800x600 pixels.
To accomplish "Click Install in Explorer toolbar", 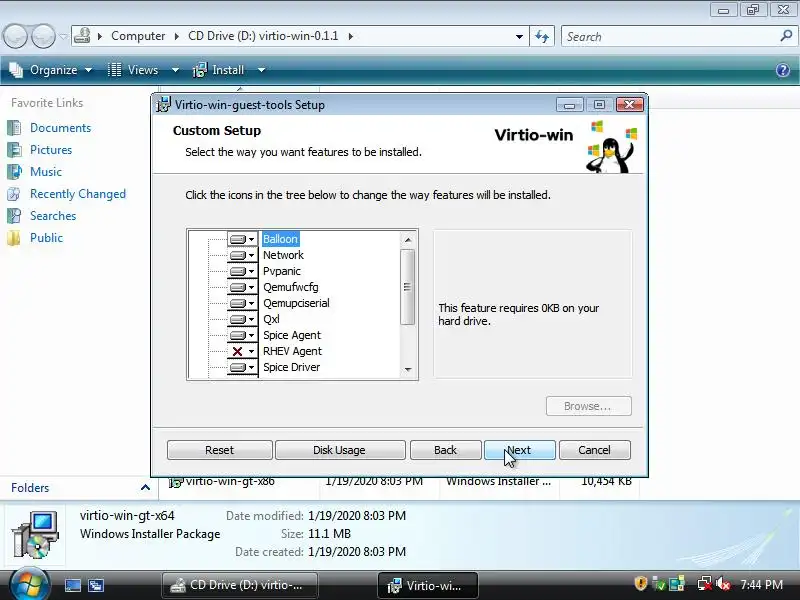I will pyautogui.click(x=219, y=70).
